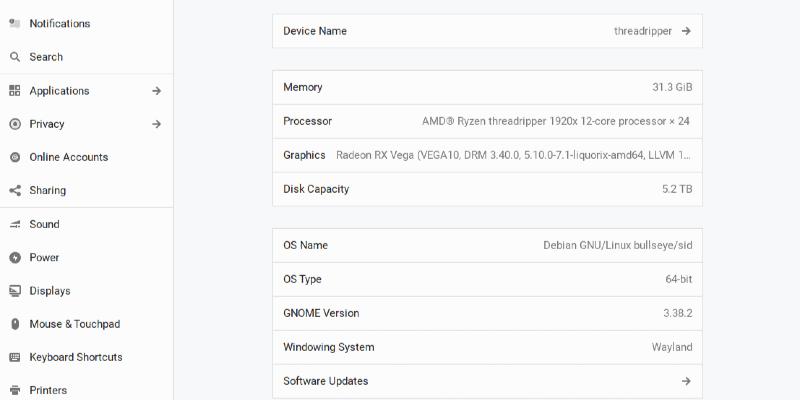
Task: Expand the Privacy submenu arrow
Action: click(x=156, y=124)
